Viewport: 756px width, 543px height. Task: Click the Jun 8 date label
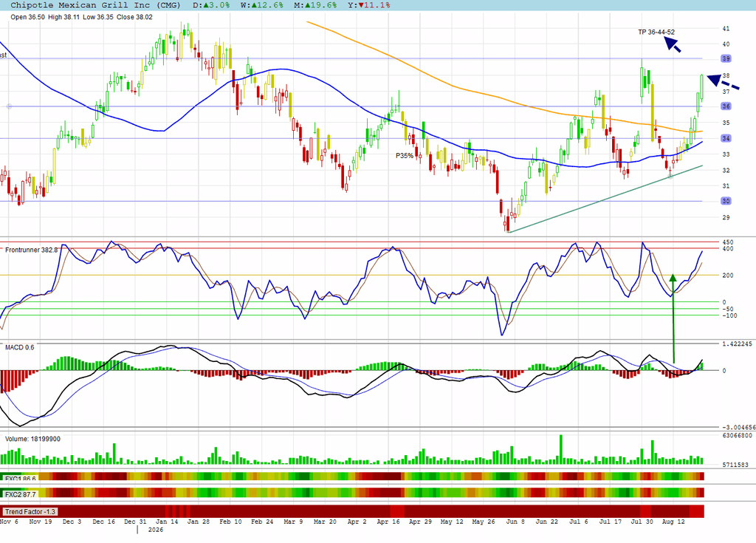[515, 522]
